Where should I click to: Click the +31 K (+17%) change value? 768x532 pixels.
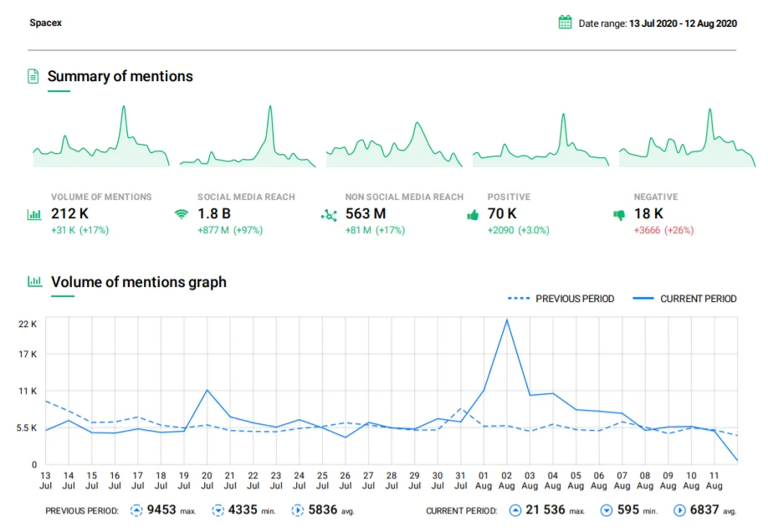pos(79,230)
